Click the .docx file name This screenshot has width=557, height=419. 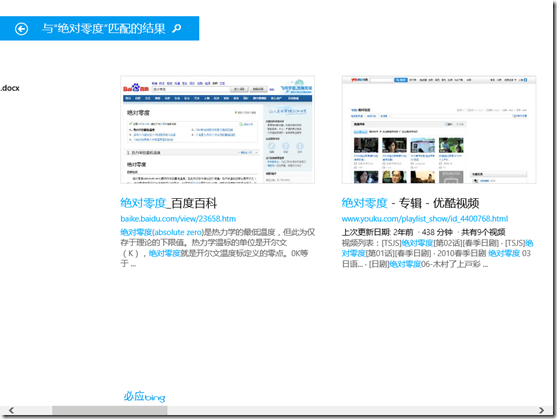point(10,88)
